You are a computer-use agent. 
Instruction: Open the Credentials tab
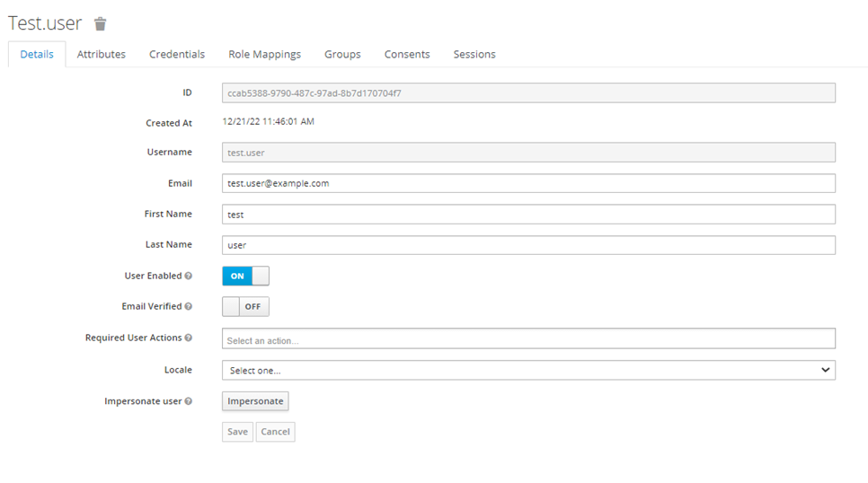177,55
